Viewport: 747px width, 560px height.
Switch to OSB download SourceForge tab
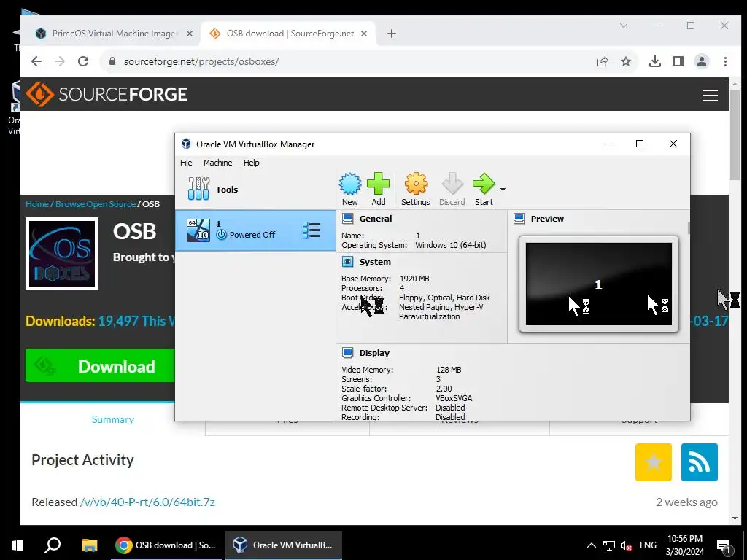click(290, 34)
